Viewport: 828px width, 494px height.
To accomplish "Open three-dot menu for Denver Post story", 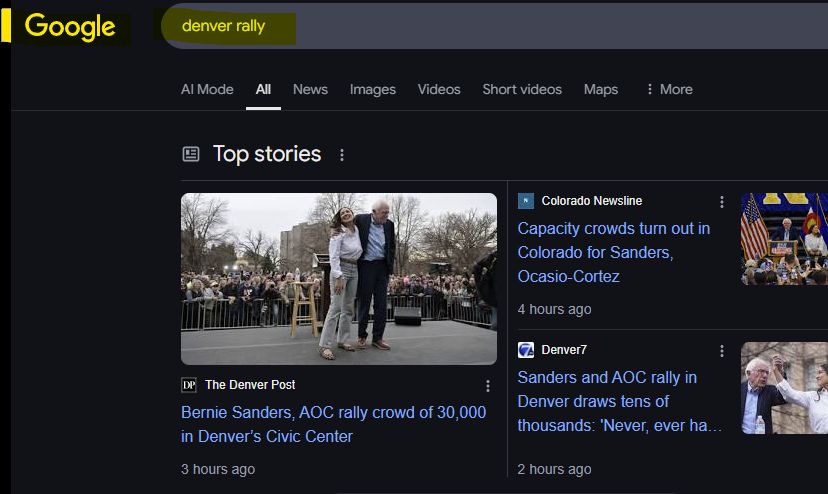I will [487, 386].
